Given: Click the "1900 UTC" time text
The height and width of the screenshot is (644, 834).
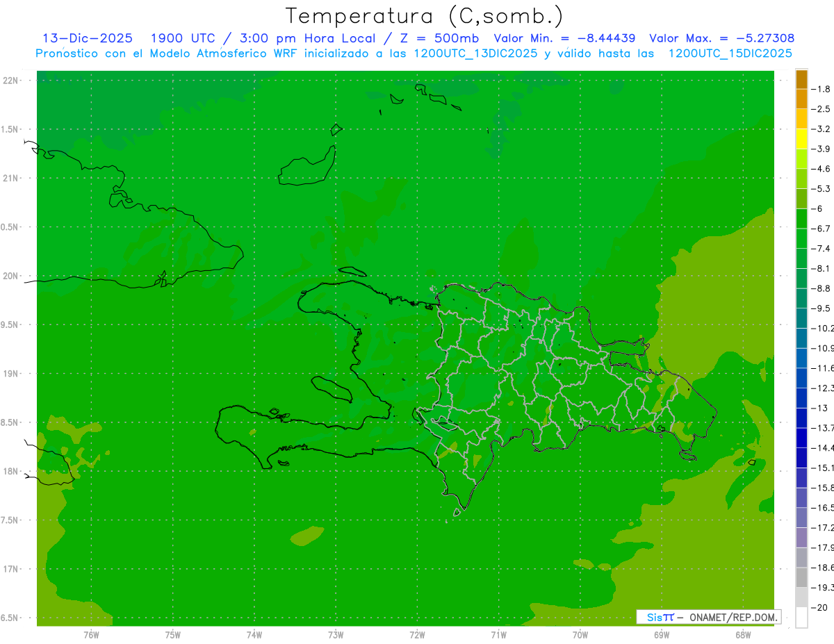Looking at the screenshot, I should click(185, 38).
